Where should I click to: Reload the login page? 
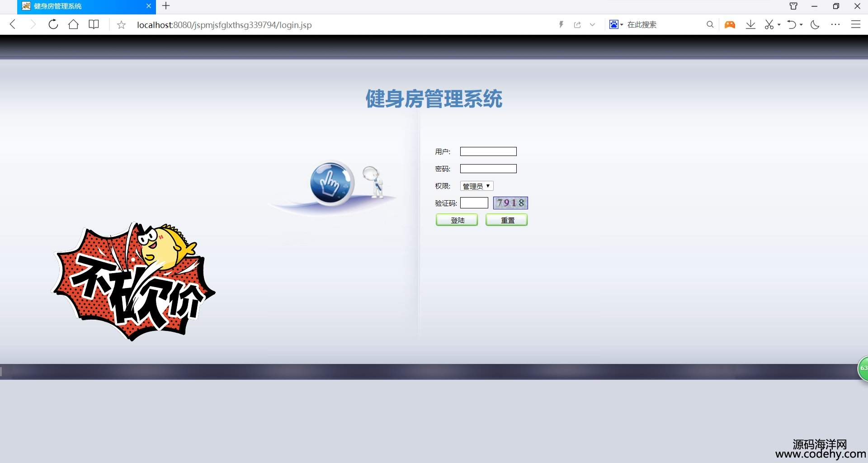(53, 24)
